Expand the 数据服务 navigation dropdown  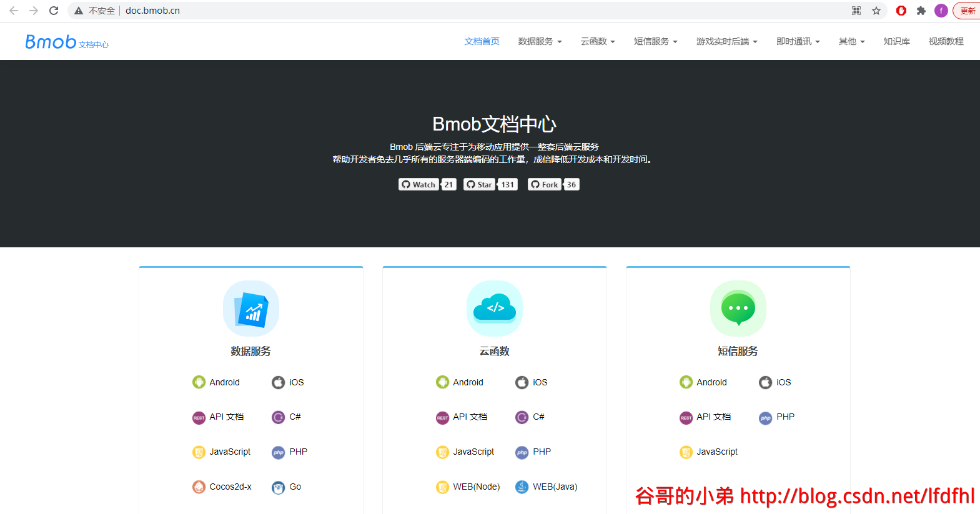[540, 41]
